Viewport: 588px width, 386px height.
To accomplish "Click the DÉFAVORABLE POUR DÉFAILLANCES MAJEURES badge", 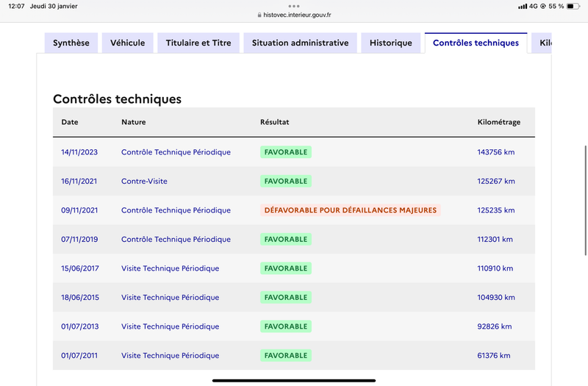I will 351,210.
